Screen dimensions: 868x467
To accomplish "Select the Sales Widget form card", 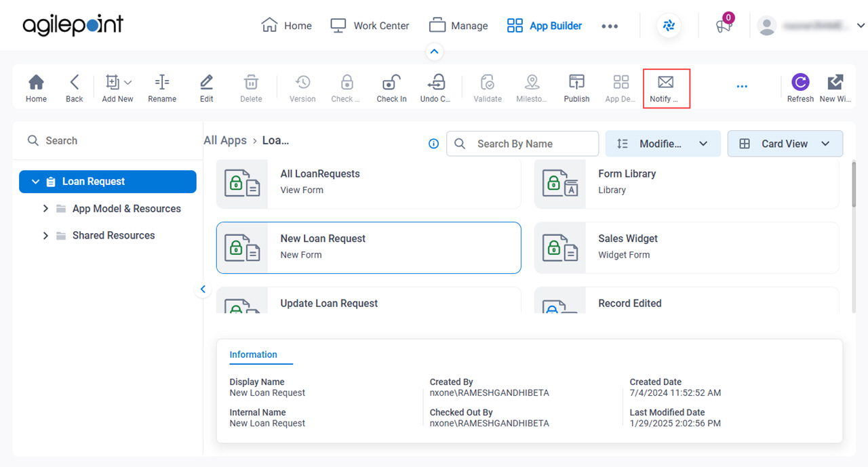I will point(686,247).
